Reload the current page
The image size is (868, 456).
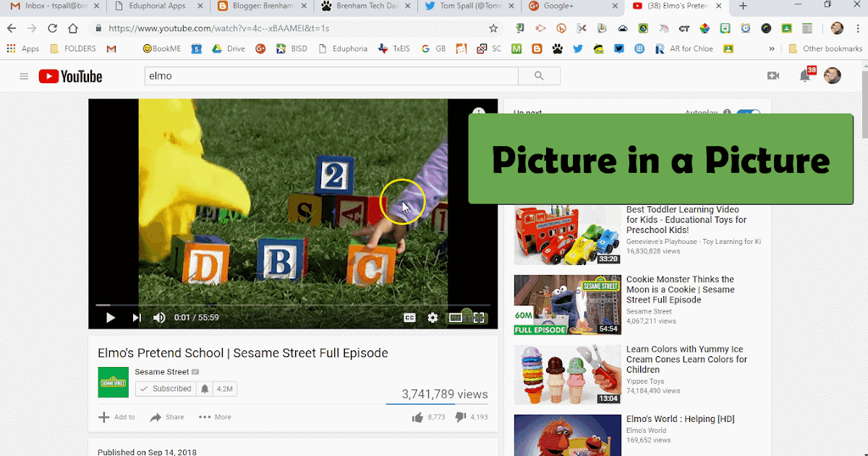(52, 28)
